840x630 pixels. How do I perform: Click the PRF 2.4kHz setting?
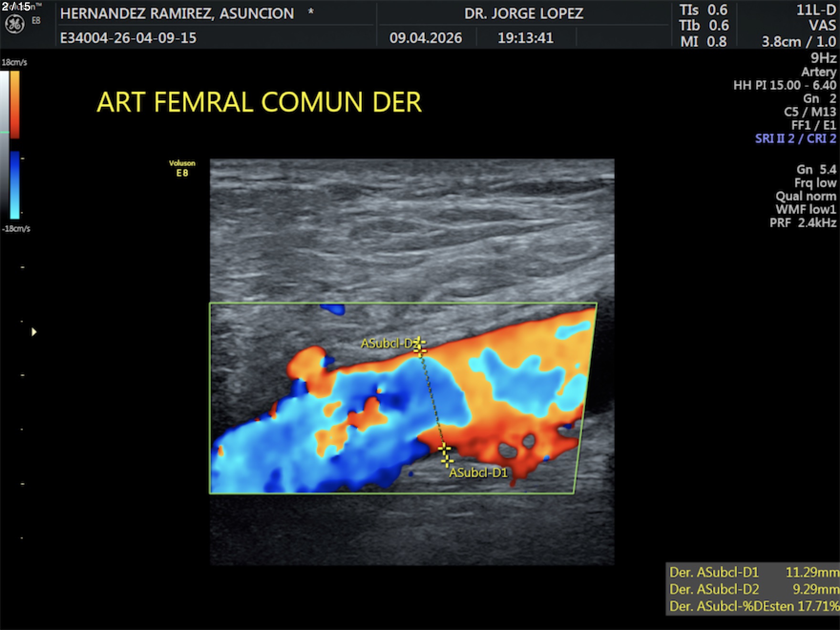click(803, 222)
